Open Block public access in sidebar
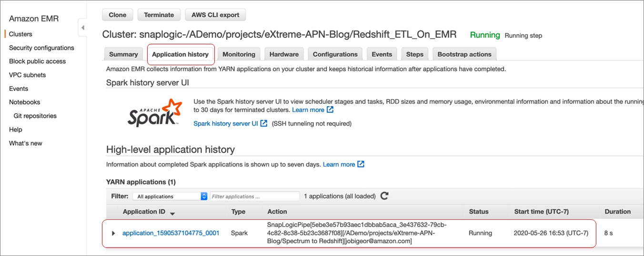The height and width of the screenshot is (256, 644). 37,61
